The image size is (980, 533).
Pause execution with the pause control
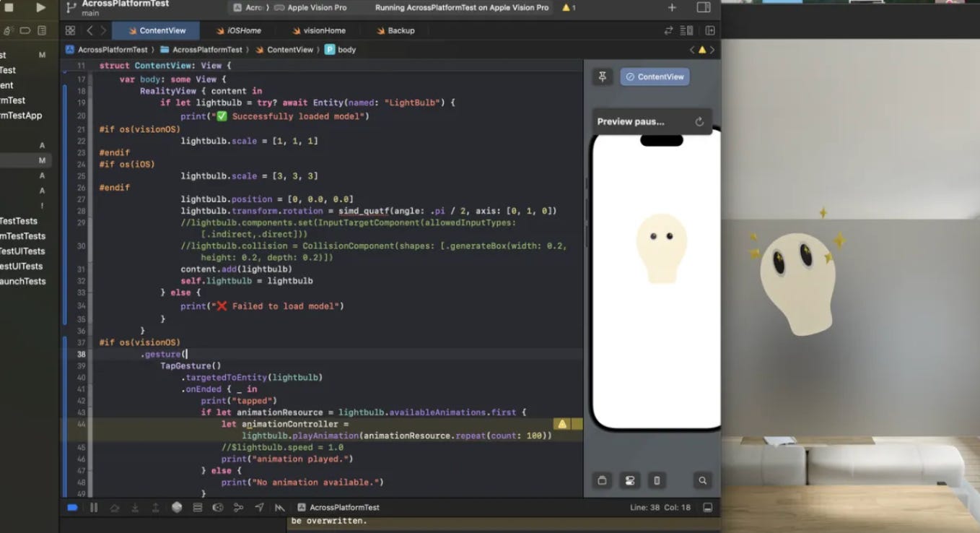pyautogui.click(x=93, y=507)
